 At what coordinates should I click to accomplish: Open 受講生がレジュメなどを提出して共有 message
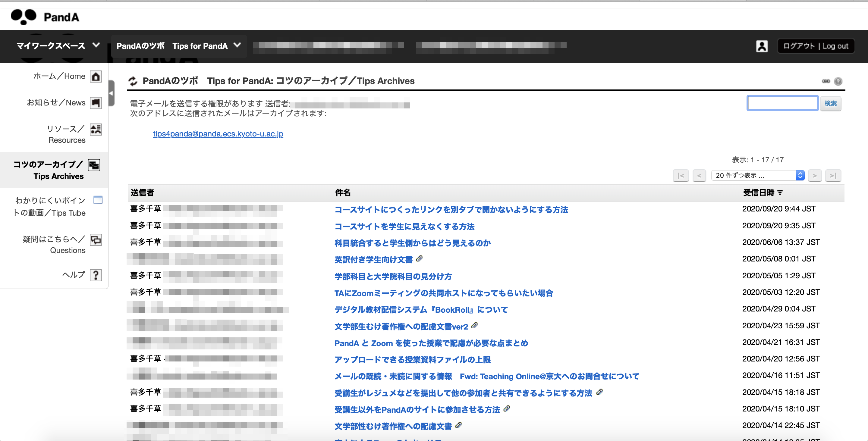pos(463,393)
